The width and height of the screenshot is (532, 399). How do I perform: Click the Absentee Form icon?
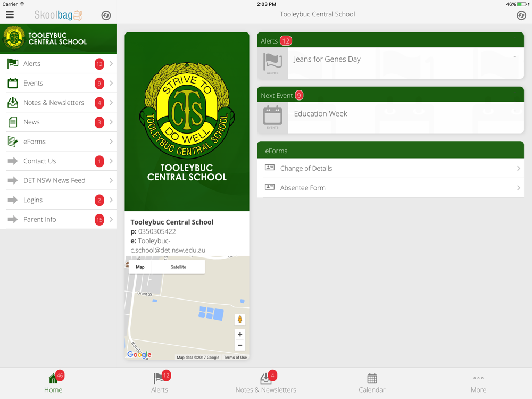click(270, 187)
